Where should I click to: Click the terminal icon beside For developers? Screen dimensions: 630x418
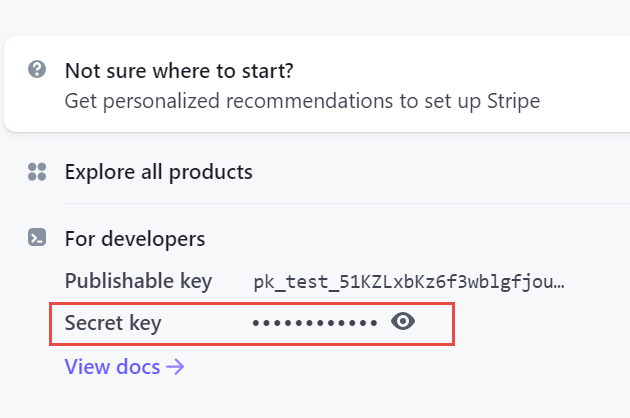(x=37, y=237)
